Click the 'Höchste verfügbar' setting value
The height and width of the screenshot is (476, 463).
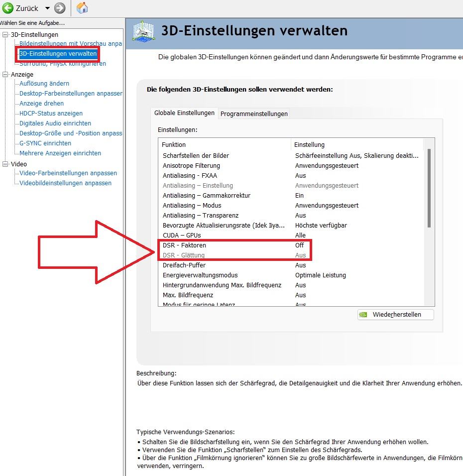tap(321, 226)
